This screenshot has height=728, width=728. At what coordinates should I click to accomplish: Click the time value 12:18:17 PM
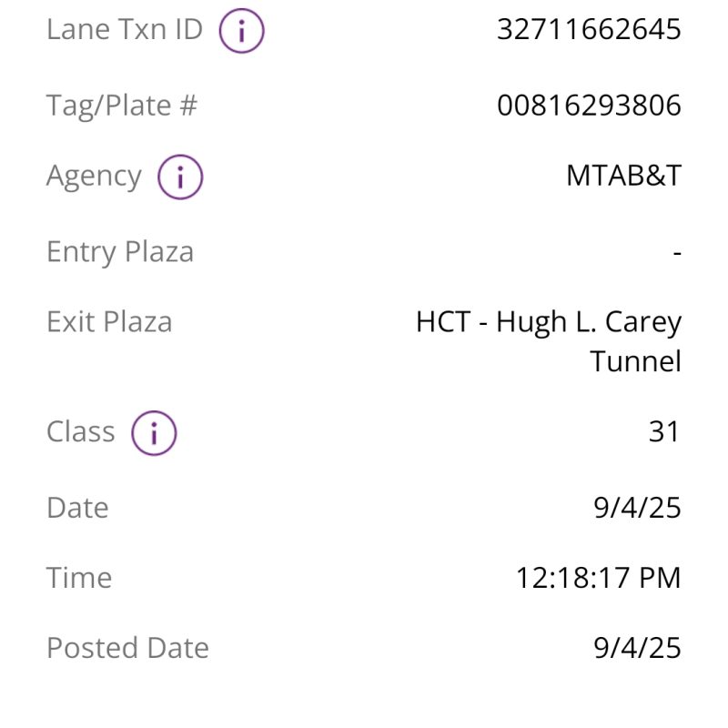(598, 578)
